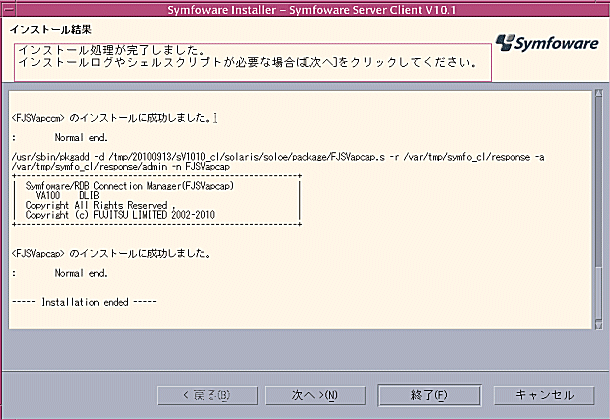Click the /usr/sbin/pkgadd command line
The image size is (610, 420).
pos(278,157)
